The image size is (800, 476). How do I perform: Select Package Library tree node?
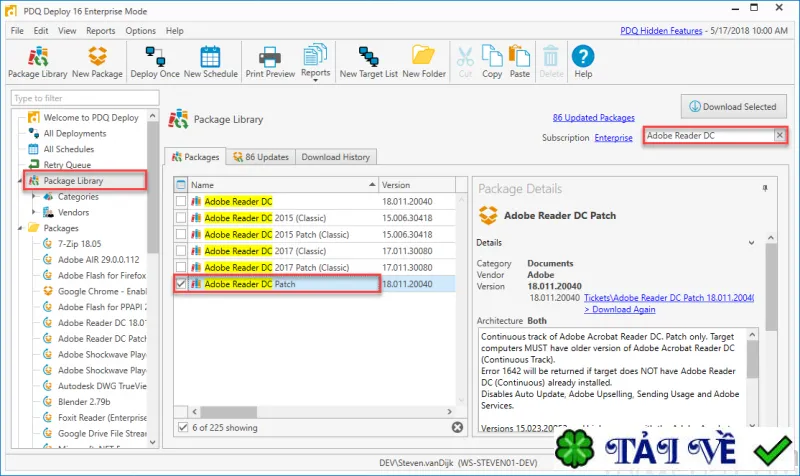73,181
